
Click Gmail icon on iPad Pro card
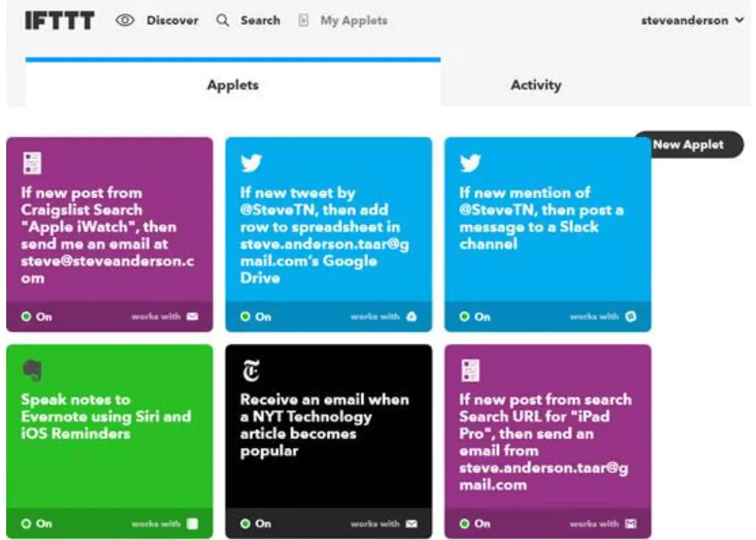click(x=631, y=523)
